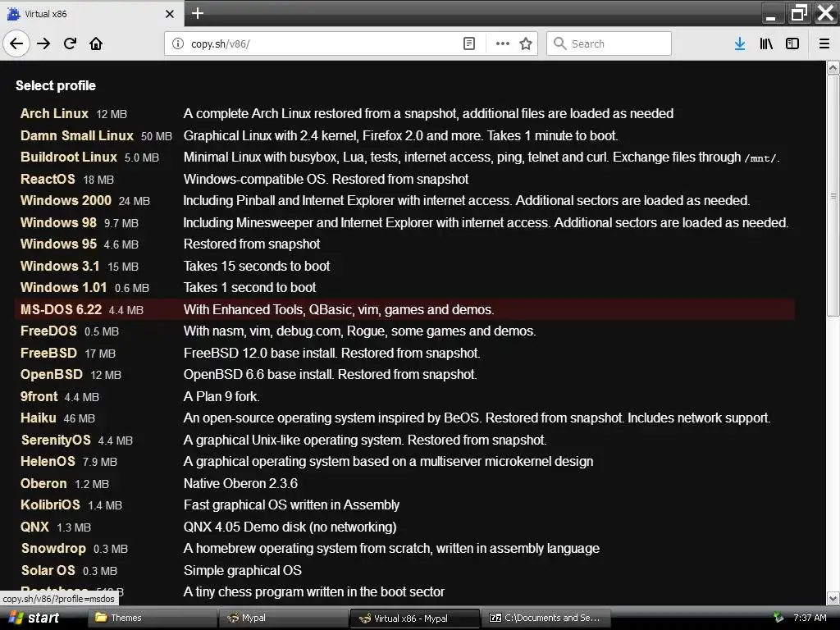840x630 pixels.
Task: Select the SerenityOS profile
Action: pos(56,440)
